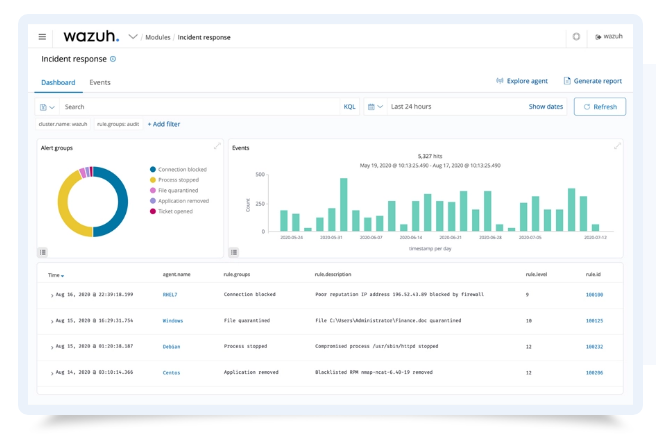Viewport: 656px width, 440px height.
Task: Click the Wazuh logo
Action: tap(91, 37)
